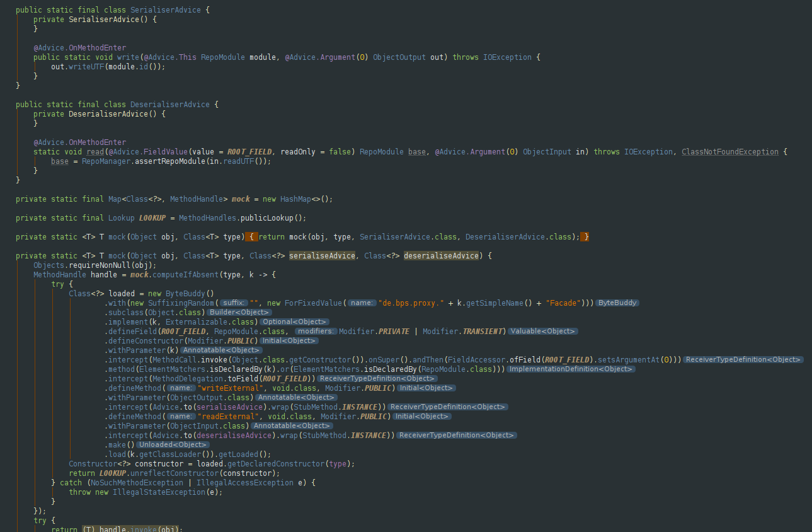Click the SerialiserAdvice class name
812x532 pixels.
[x=165, y=9]
